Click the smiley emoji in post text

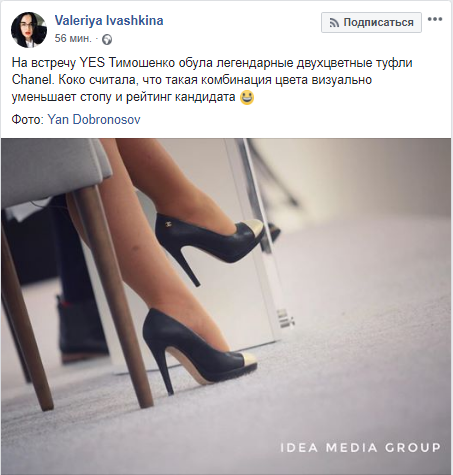coord(247,98)
